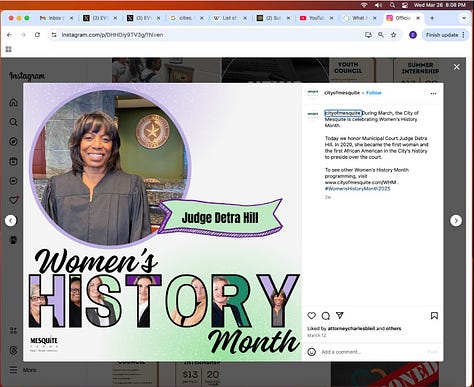This screenshot has height=387, width=474.
Task: Share the post via paper plane icon
Action: pyautogui.click(x=340, y=315)
